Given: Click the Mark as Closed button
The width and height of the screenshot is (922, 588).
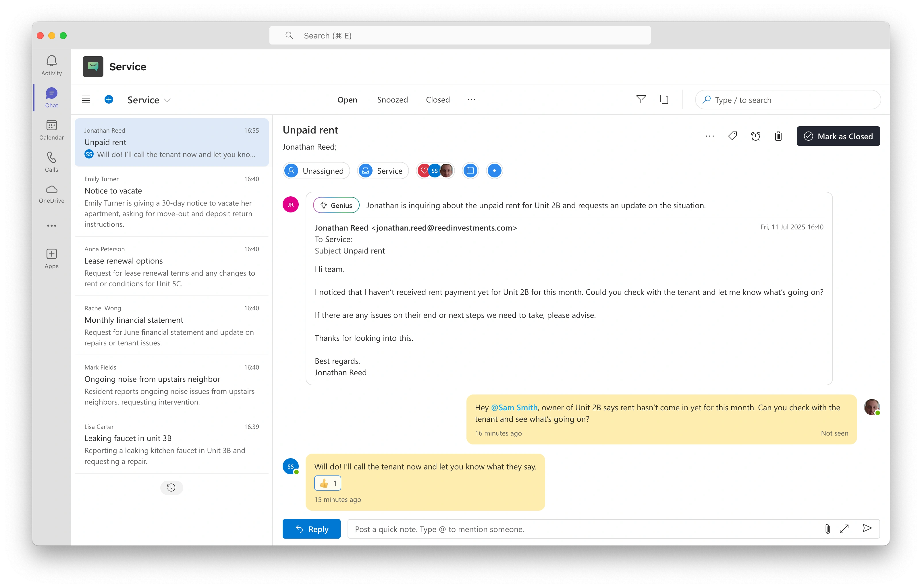Looking at the screenshot, I should (838, 136).
